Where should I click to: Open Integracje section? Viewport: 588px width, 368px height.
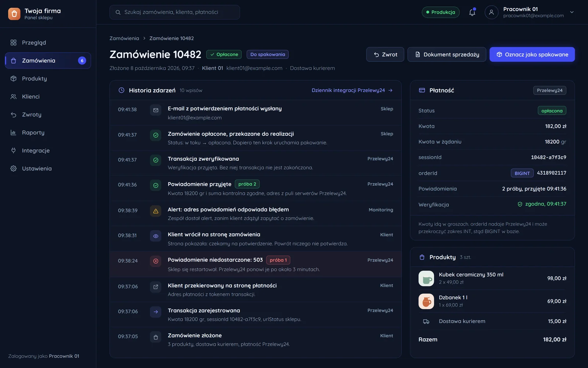(x=48, y=151)
